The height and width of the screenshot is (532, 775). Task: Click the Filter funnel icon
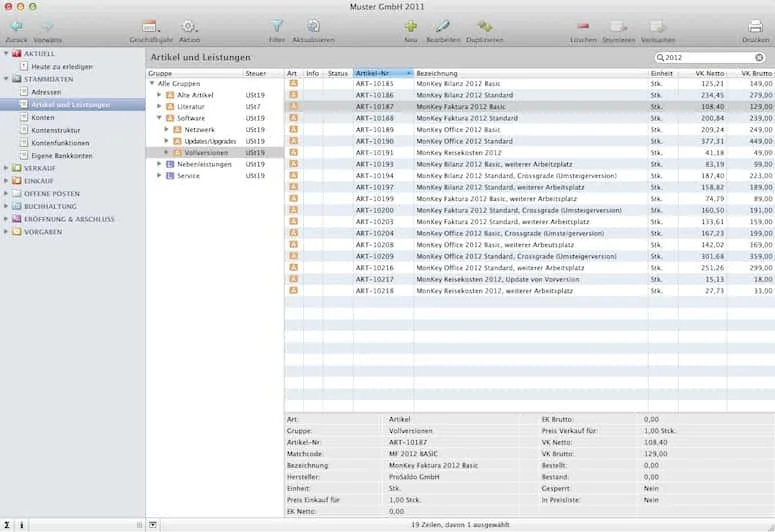277,26
